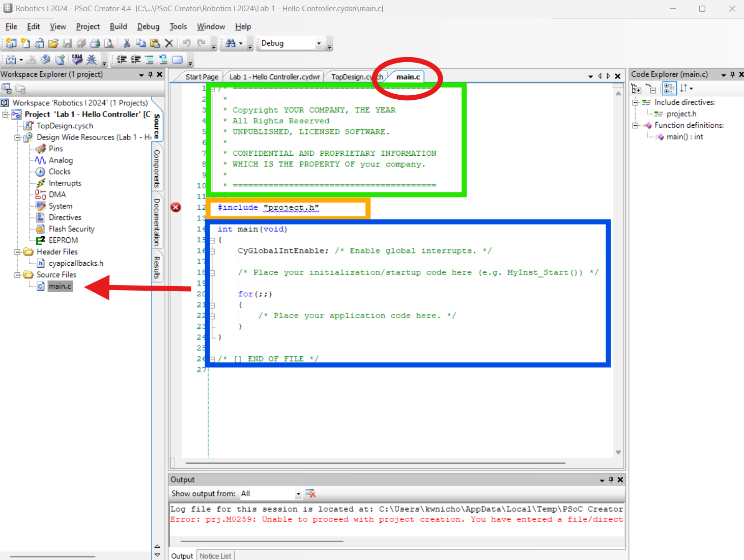Screen dimensions: 744x560
Task: Click the rectangle box icon in the editing toolbar
Action: [x=178, y=60]
